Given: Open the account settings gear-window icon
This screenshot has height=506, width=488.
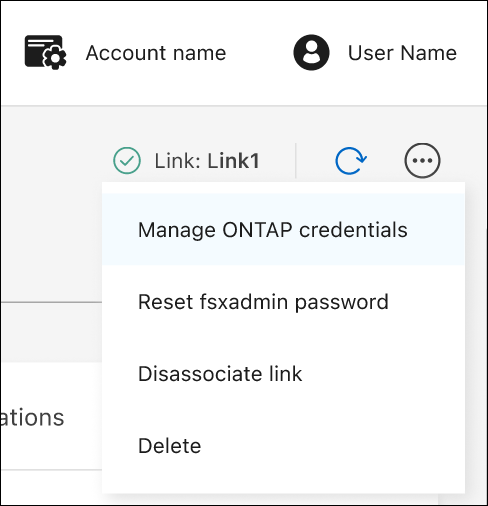Looking at the screenshot, I should coord(45,52).
